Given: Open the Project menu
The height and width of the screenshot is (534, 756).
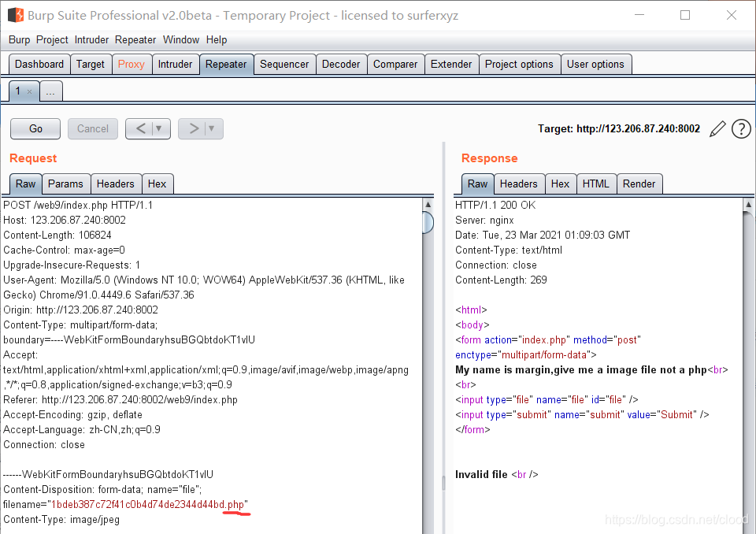Looking at the screenshot, I should (52, 39).
